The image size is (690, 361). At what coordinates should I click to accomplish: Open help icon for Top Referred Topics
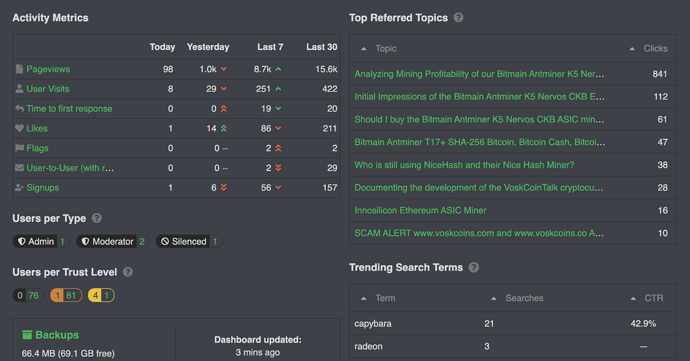point(459,18)
